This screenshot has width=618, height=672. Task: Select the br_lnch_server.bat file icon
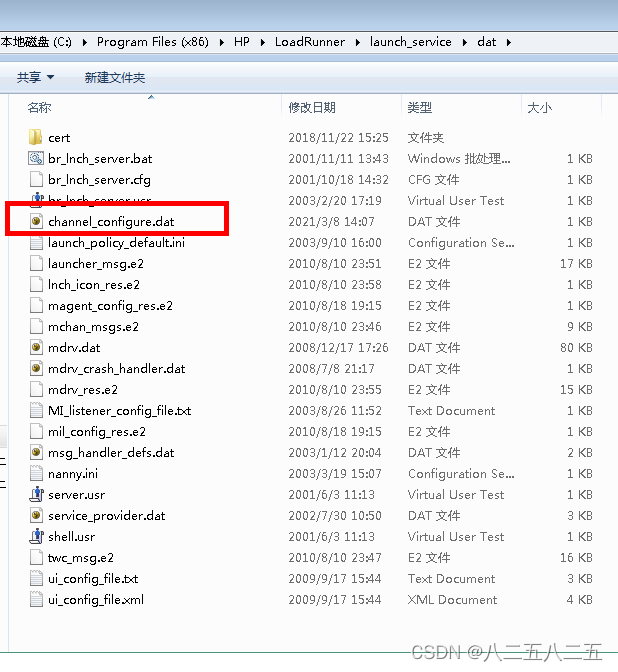click(x=36, y=159)
